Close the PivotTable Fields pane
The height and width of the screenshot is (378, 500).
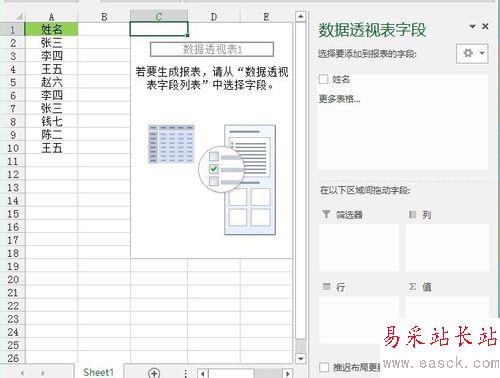pyautogui.click(x=485, y=26)
